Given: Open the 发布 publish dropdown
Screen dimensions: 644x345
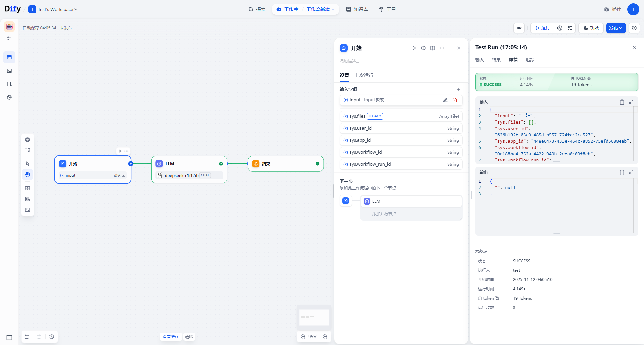Looking at the screenshot, I should [x=616, y=28].
